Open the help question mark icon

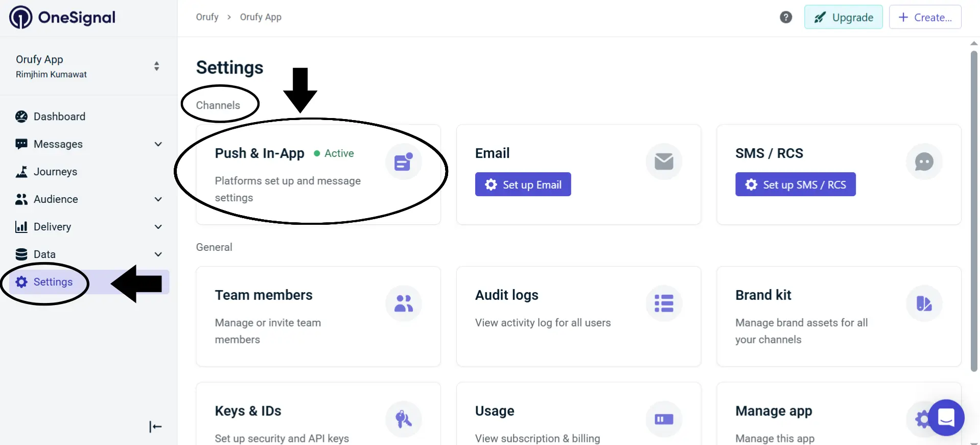786,17
